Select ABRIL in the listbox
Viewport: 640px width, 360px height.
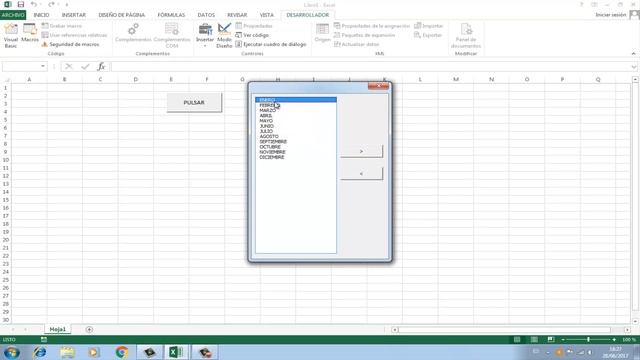coord(296,116)
